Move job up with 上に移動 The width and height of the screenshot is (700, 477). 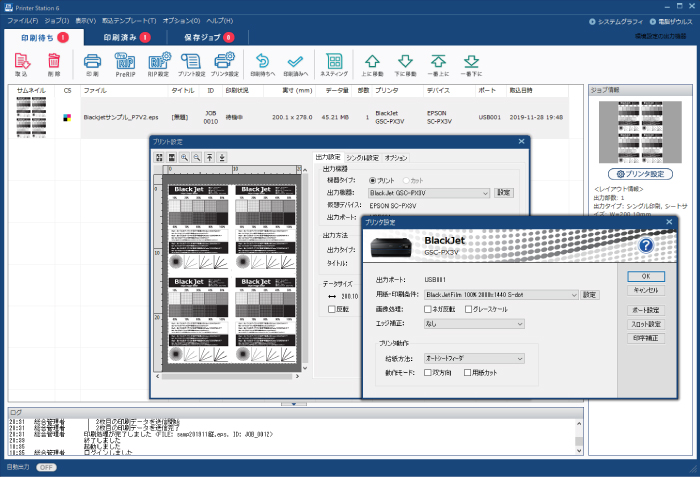(372, 64)
